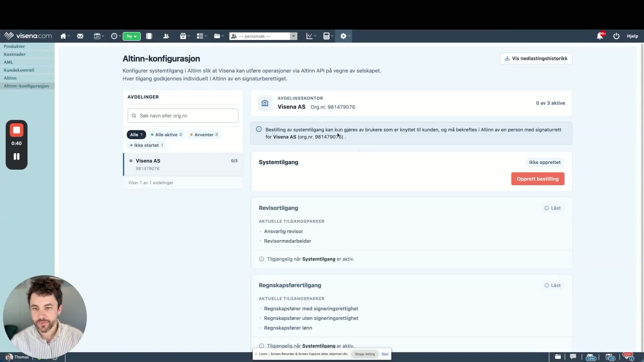Open the notebook icon in top toolbar
644x362 pixels.
pos(149,36)
